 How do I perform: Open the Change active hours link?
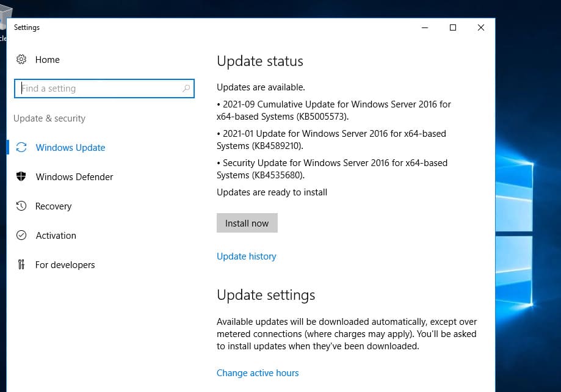258,372
